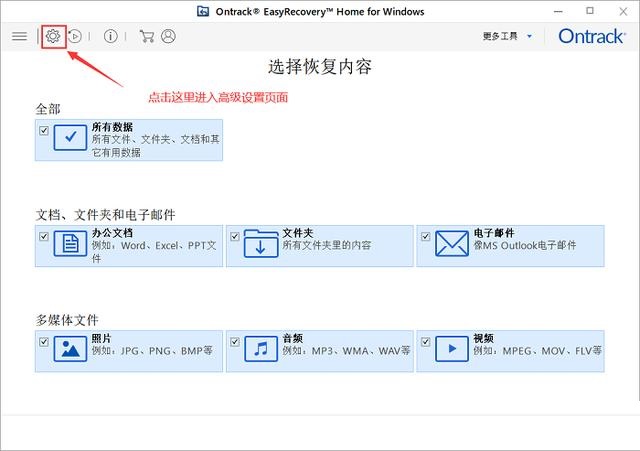Click the 例如: MPEG、MOV、FLV等 description

(538, 351)
